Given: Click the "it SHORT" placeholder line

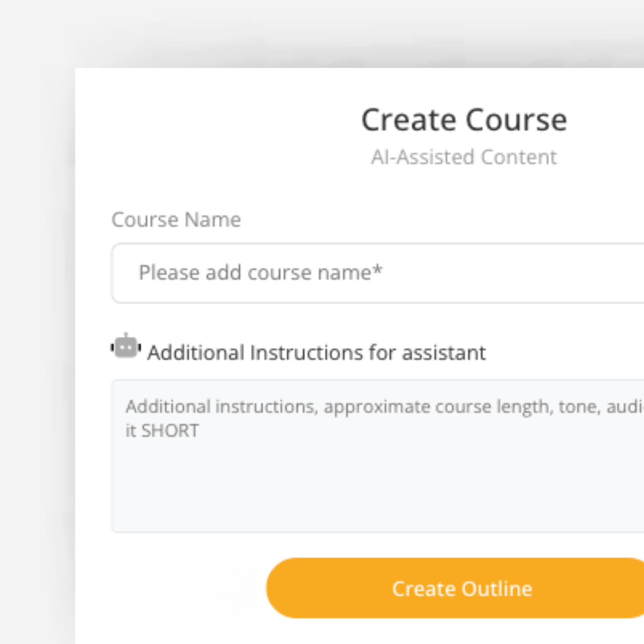Looking at the screenshot, I should pyautogui.click(x=162, y=430).
